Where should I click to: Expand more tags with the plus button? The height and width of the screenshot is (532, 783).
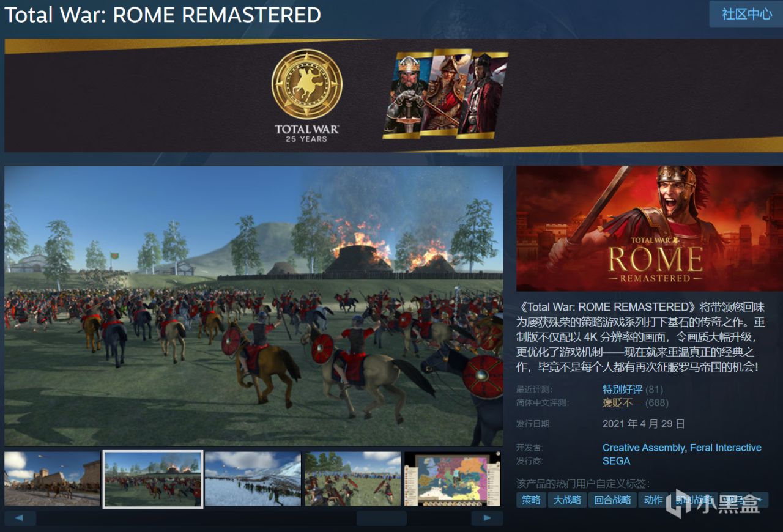760,500
